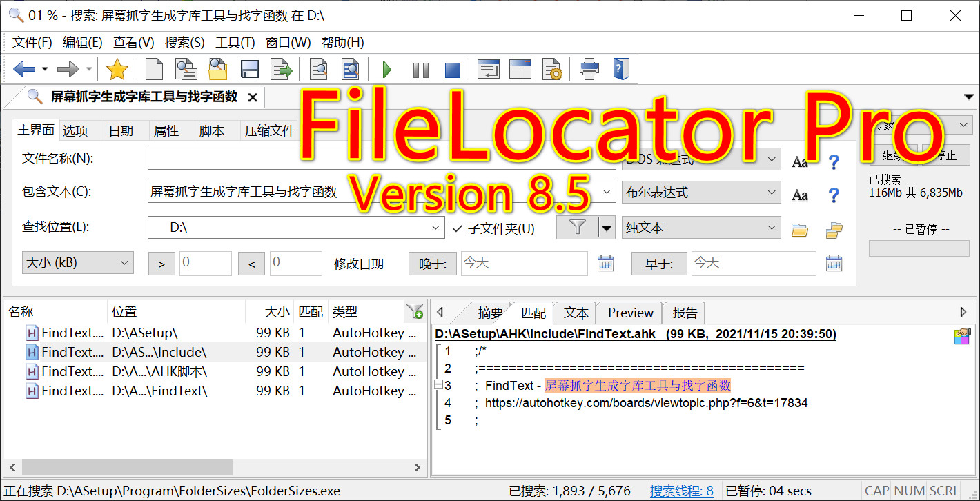Create a new search with the blank page icon

click(154, 69)
